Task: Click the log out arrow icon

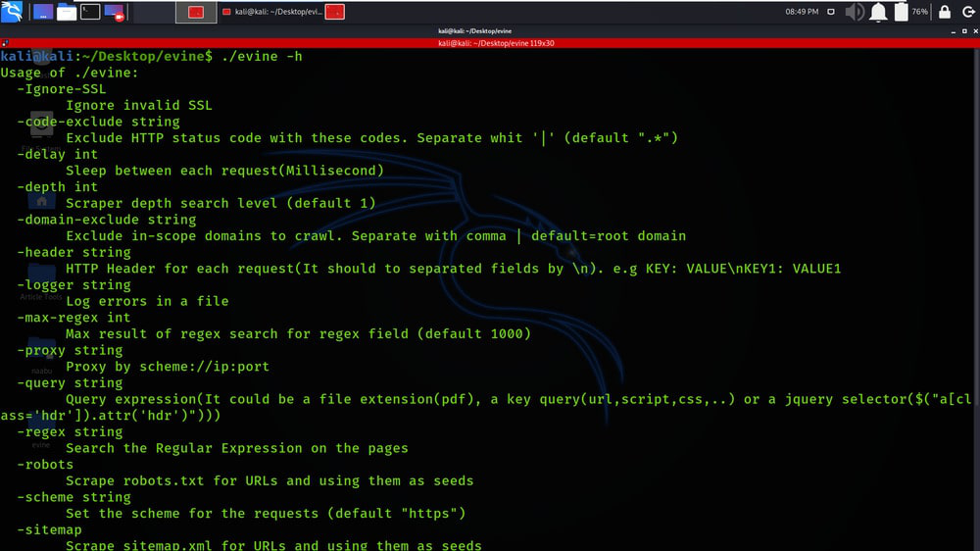Action: 968,12
